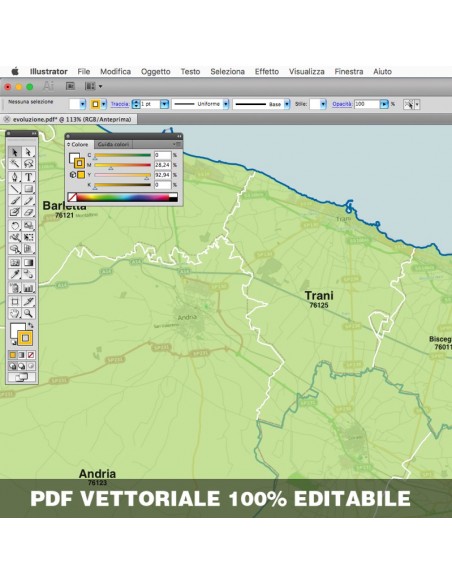Screen dimensions: 452x584
Task: Set paint mode to Color
Action: [13, 355]
